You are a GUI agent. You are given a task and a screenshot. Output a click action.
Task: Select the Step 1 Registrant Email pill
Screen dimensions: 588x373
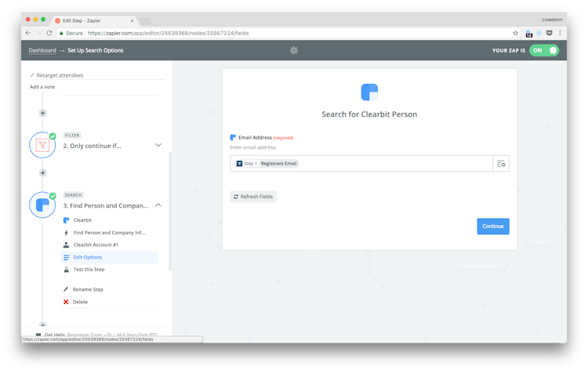[267, 164]
